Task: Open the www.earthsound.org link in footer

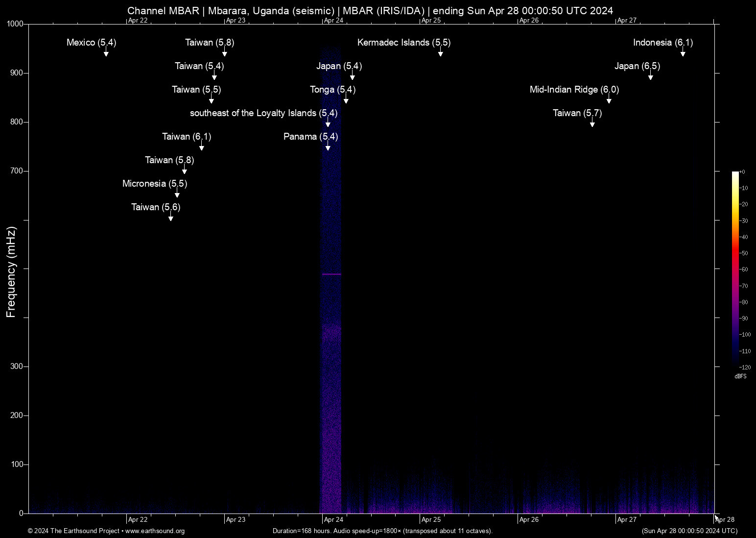Action: tap(155, 531)
